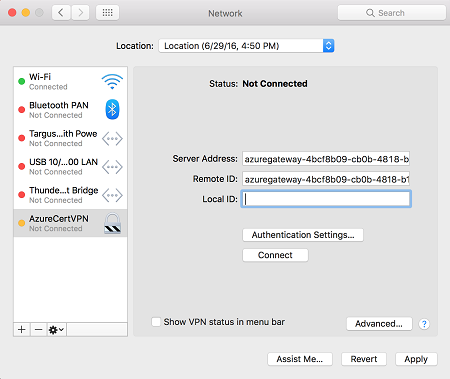Add a new network service with plus button
The height and width of the screenshot is (379, 450).
pyautogui.click(x=22, y=330)
